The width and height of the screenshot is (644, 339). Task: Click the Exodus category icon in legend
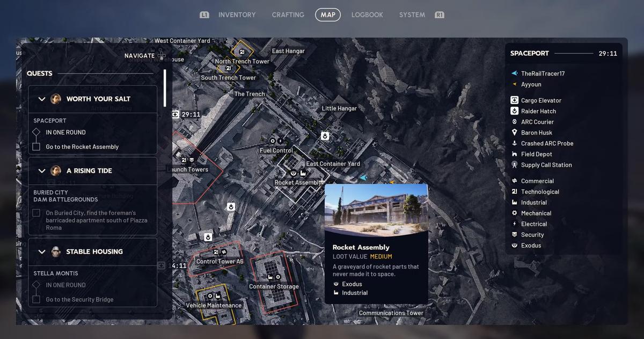(514, 246)
